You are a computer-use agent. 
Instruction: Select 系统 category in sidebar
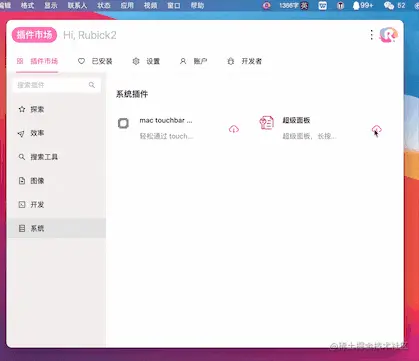coord(56,228)
